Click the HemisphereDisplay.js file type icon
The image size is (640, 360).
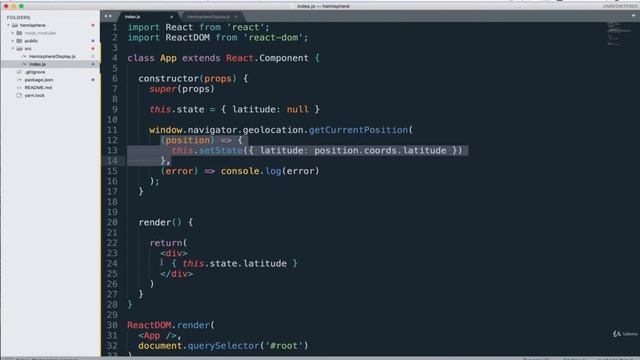pos(24,56)
